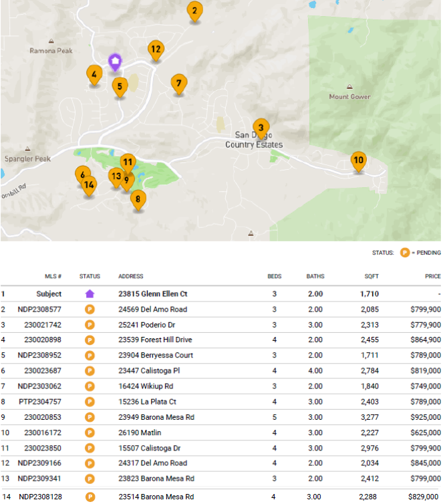Click the price $864,900
Viewport: 445px width, 504px height.
coord(426,340)
